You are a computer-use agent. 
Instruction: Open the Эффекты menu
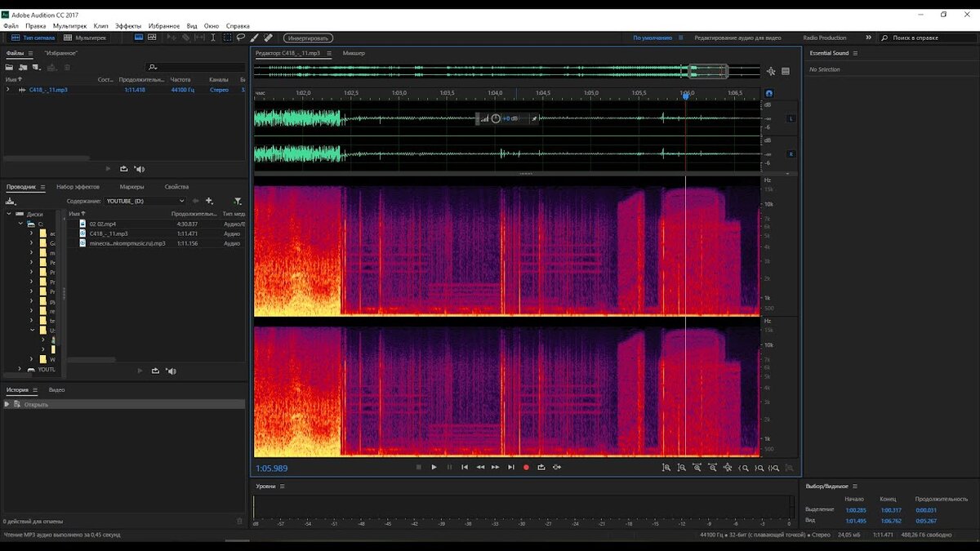click(128, 26)
